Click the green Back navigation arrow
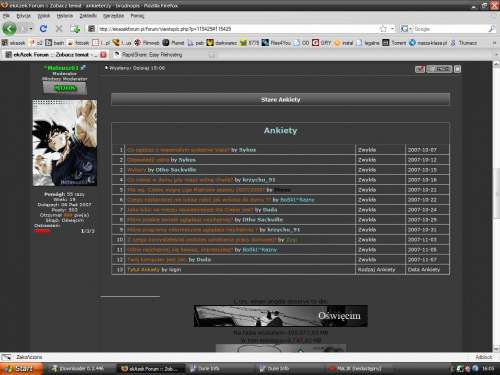500x375 pixels. [x=9, y=29]
